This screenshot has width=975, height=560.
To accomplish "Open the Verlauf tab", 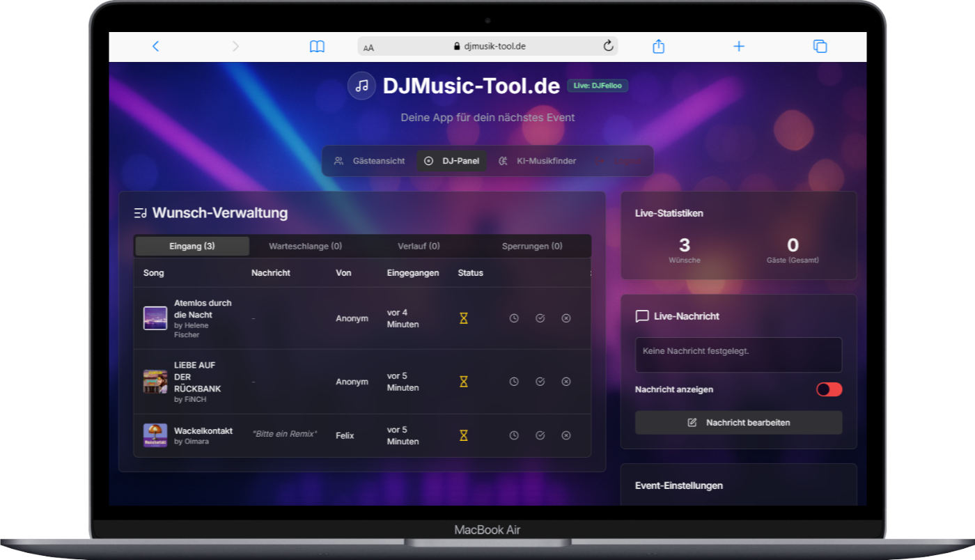I will pyautogui.click(x=418, y=246).
